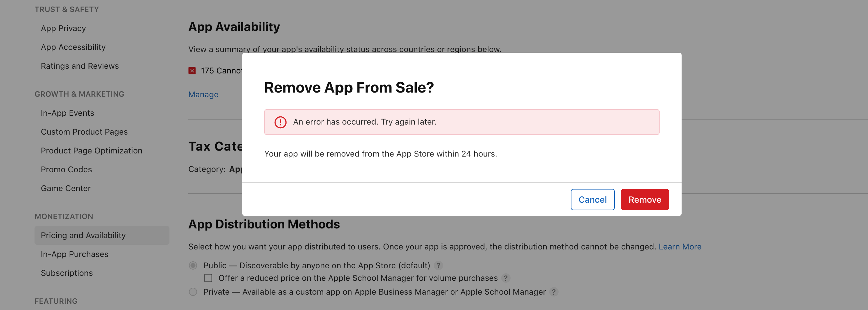Select the Public distribution radio button
The height and width of the screenshot is (310, 868).
(193, 265)
